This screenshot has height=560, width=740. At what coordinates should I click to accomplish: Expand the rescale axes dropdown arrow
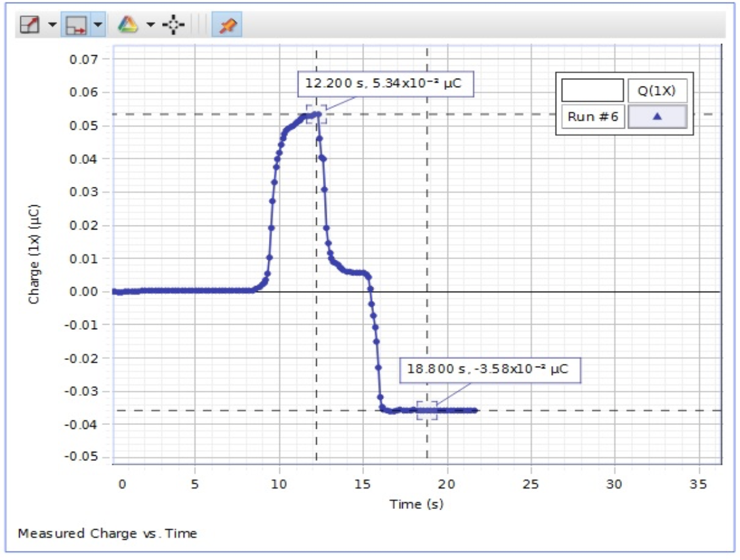click(x=98, y=24)
